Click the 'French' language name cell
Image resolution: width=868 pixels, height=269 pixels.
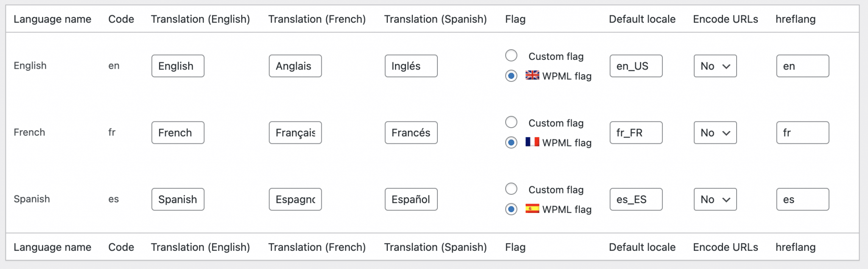click(x=29, y=132)
